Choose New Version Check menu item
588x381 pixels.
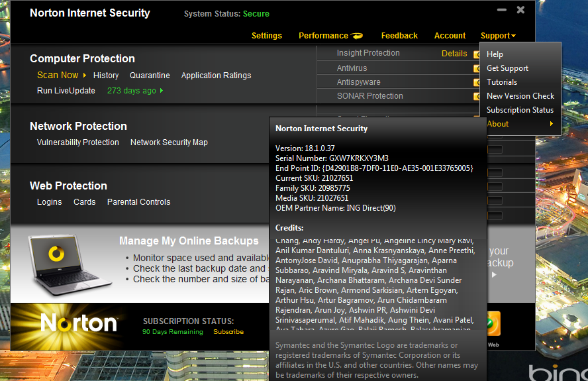[520, 96]
